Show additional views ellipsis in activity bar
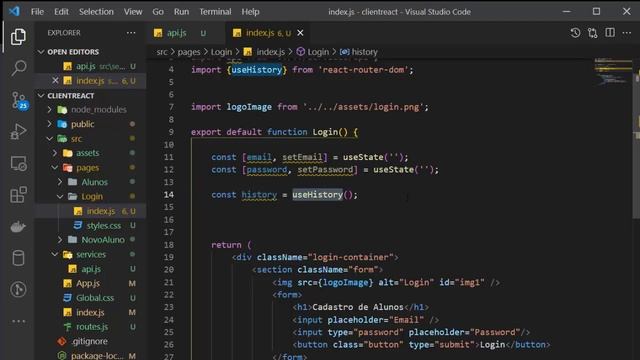Image resolution: width=640 pixels, height=360 pixels. pos(18,321)
